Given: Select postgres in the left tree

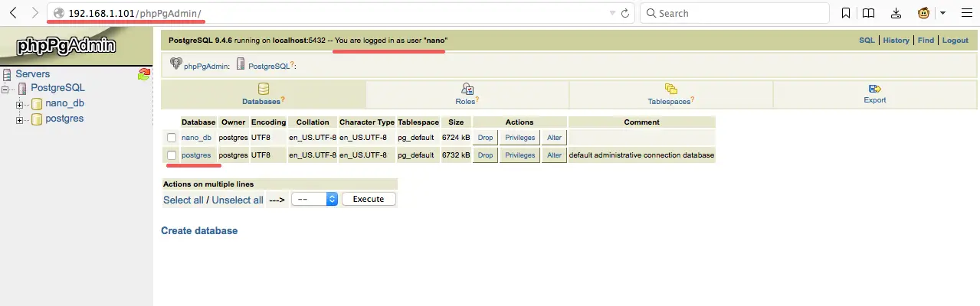Looking at the screenshot, I should (x=64, y=119).
